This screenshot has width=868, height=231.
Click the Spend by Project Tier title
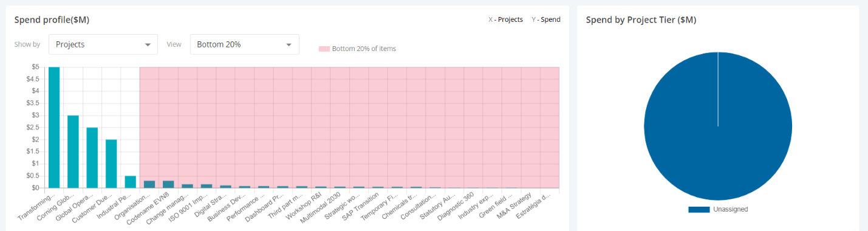coord(641,19)
